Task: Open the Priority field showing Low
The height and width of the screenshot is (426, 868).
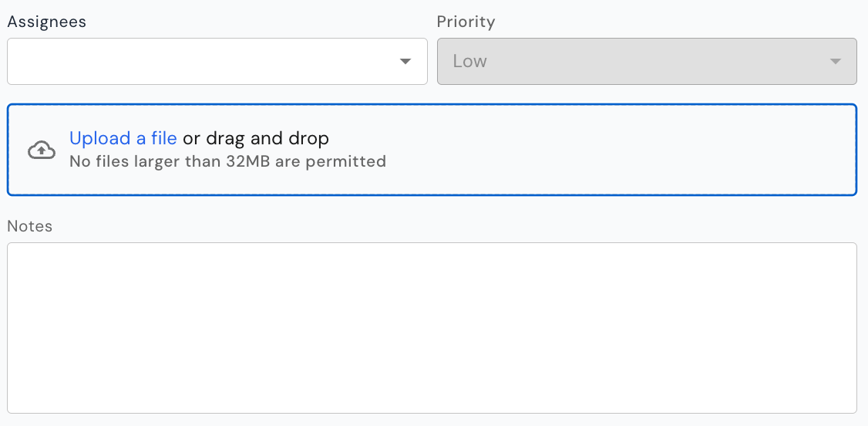Action: pos(647,62)
